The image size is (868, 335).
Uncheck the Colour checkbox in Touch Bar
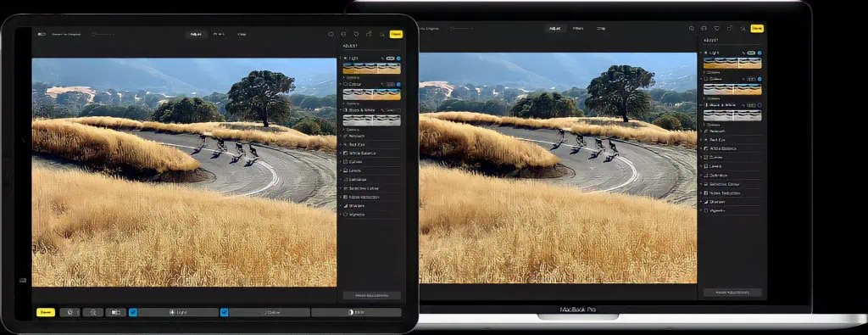coord(224,312)
